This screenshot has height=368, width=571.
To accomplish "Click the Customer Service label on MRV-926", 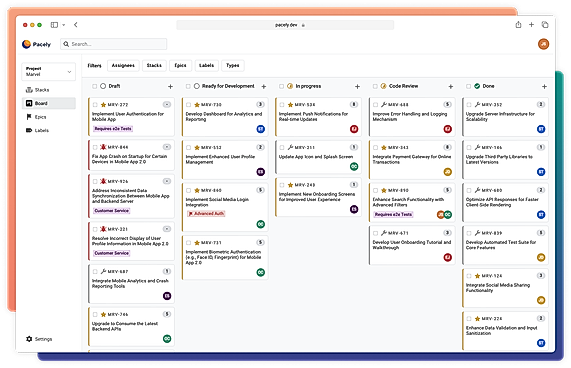I will [x=111, y=211].
